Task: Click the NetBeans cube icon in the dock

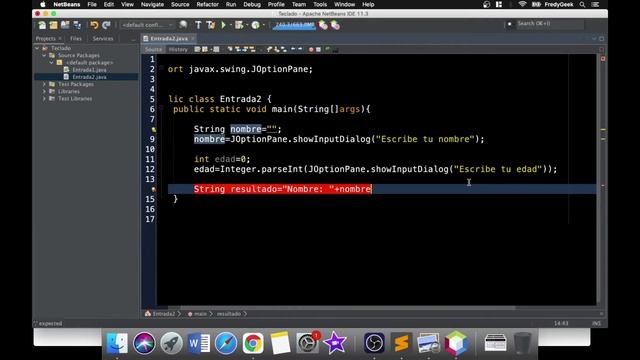Action: pyautogui.click(x=456, y=343)
